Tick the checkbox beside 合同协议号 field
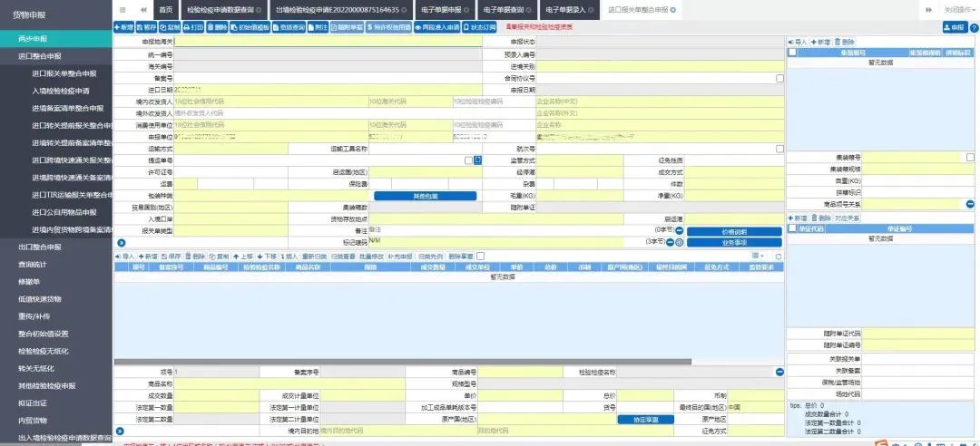 (x=779, y=79)
